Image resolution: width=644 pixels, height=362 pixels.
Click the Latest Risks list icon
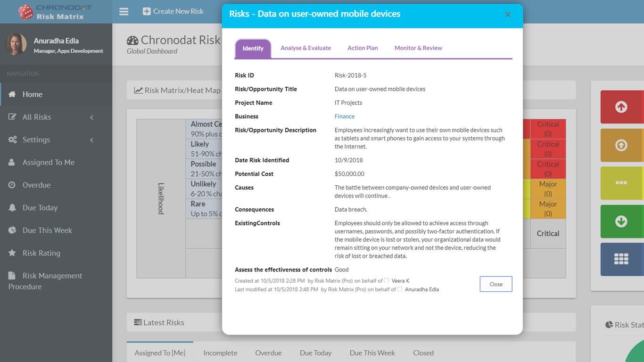138,322
